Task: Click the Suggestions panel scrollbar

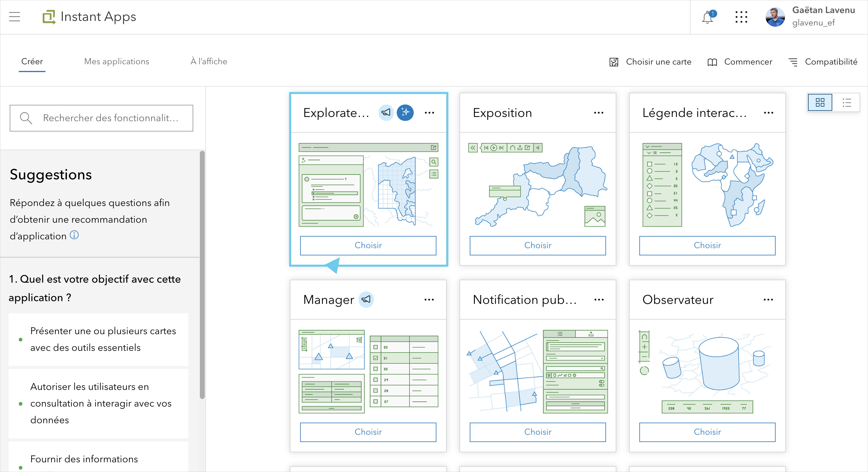Action: pyautogui.click(x=202, y=275)
